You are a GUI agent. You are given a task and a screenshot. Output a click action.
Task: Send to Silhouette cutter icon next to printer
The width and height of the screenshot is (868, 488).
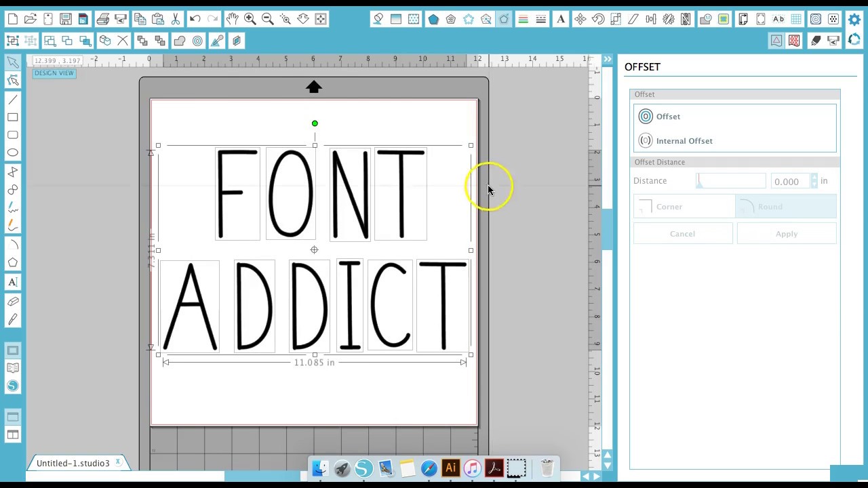(x=121, y=19)
